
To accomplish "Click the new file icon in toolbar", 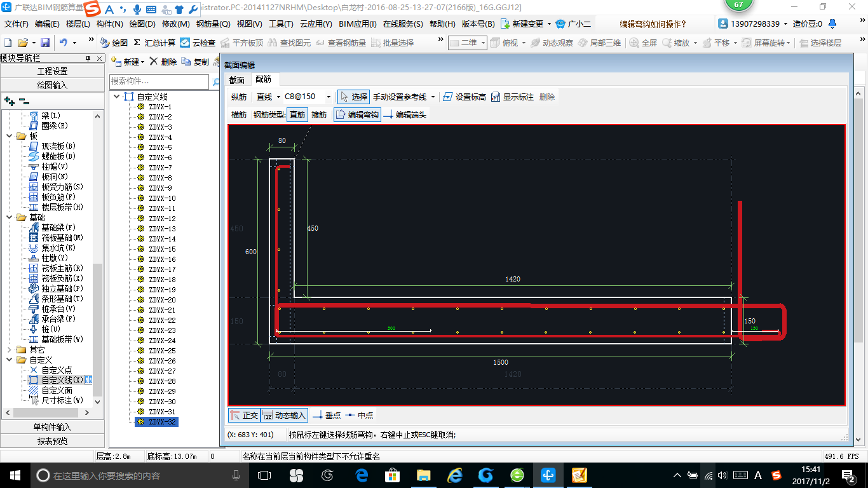I will 8,43.
